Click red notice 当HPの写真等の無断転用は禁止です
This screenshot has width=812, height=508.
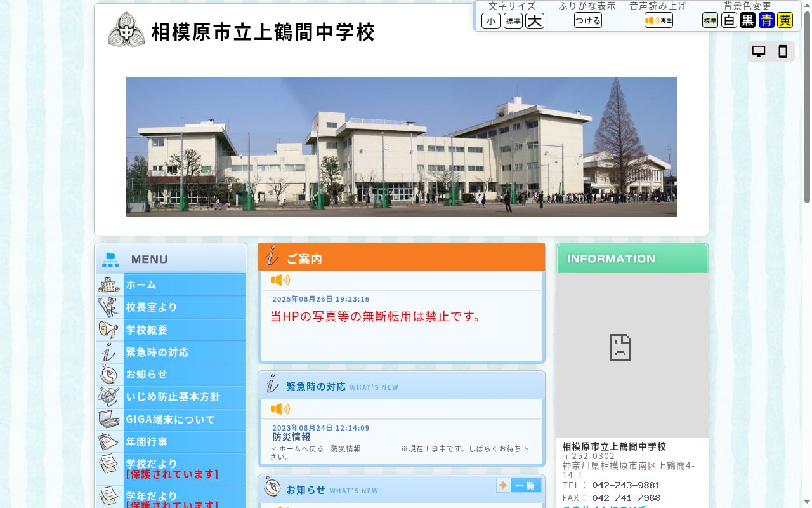coord(377,316)
